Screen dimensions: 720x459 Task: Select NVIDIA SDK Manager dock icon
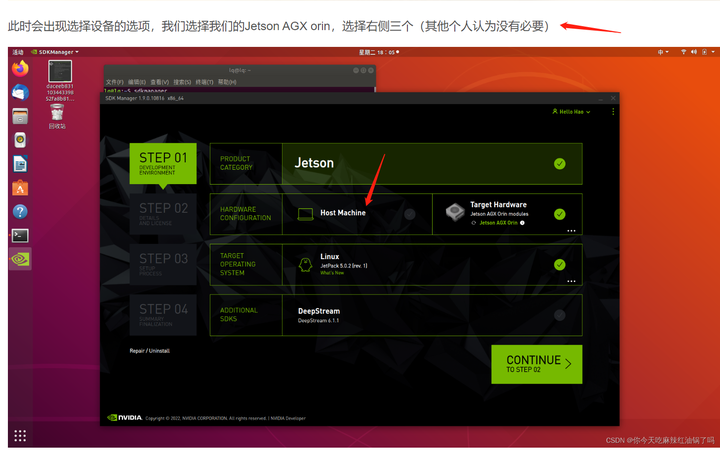[20, 259]
